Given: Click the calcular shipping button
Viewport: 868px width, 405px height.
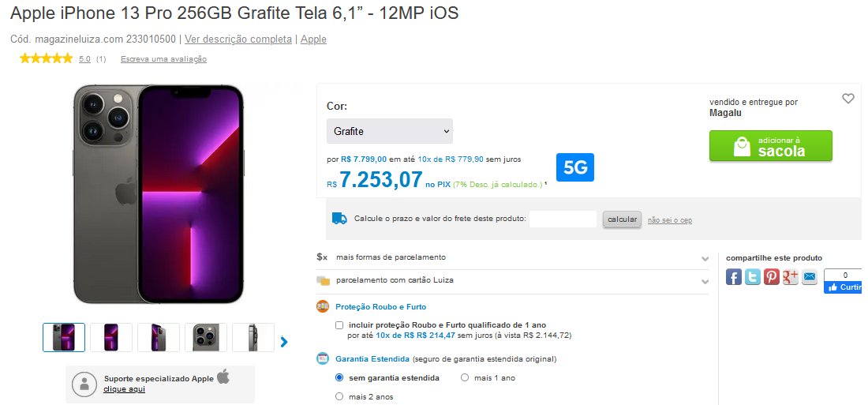Looking at the screenshot, I should pos(623,219).
